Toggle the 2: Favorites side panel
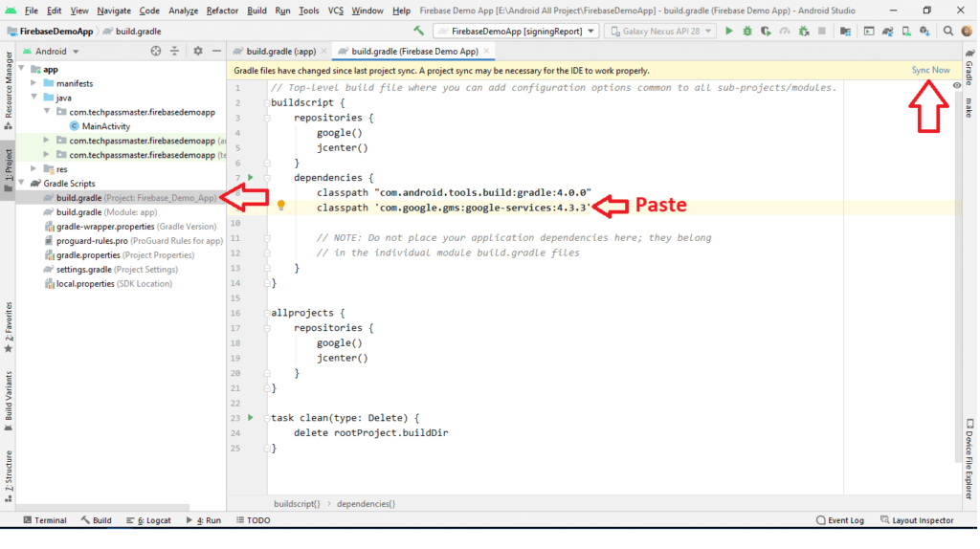The height and width of the screenshot is (549, 980). tap(8, 327)
